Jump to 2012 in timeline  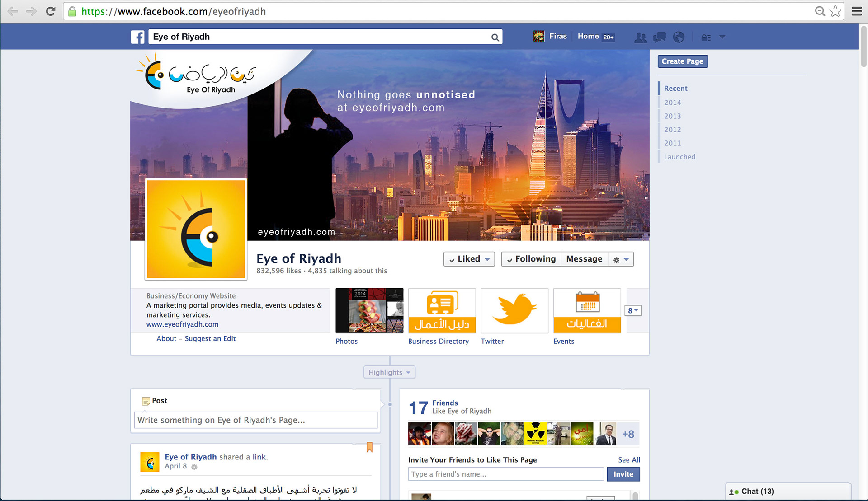[x=672, y=130]
